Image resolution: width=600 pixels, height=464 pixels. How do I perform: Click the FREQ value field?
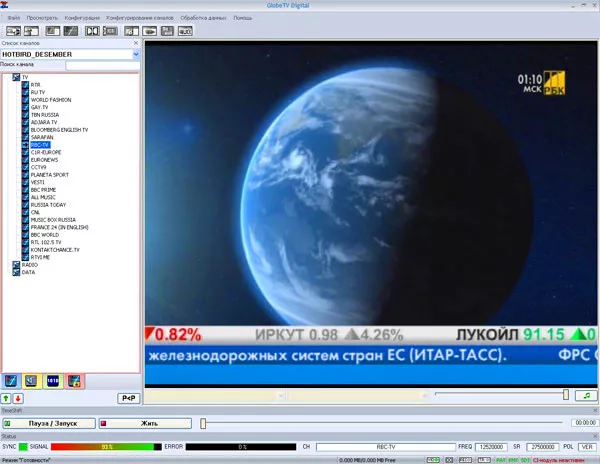click(x=491, y=447)
